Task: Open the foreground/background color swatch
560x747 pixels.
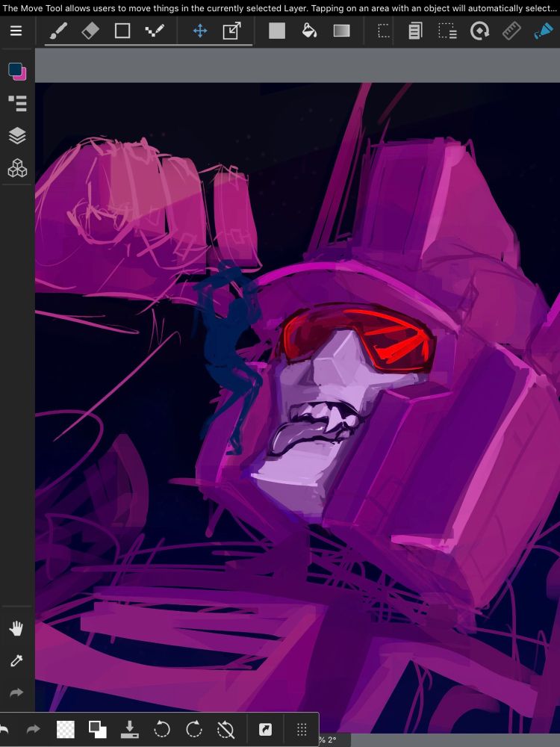Action: (17, 72)
